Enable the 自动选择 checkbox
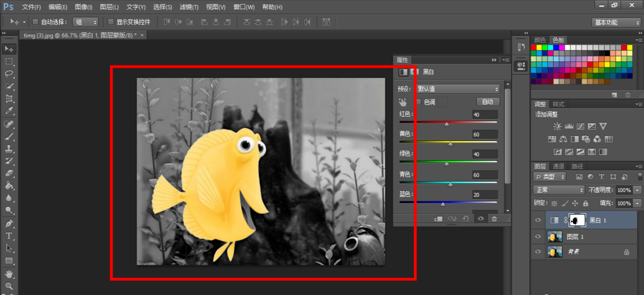644x295 pixels. (36, 22)
